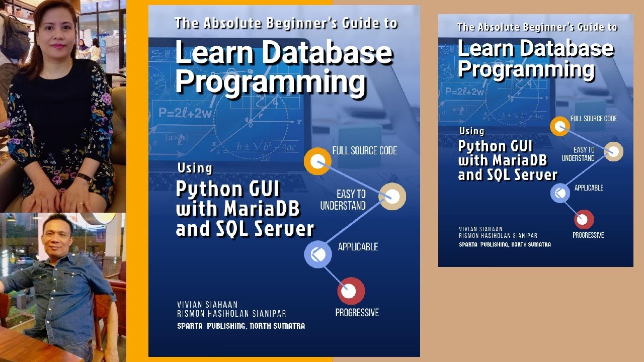644x362 pixels.
Task: Click author name "VIVIAN SIAHAAN" on the larger cover
Action: coord(208,305)
